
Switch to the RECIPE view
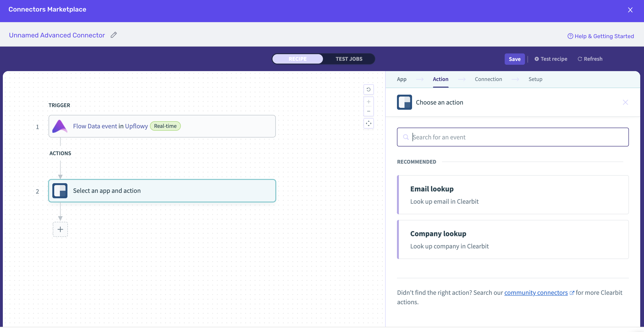point(297,59)
